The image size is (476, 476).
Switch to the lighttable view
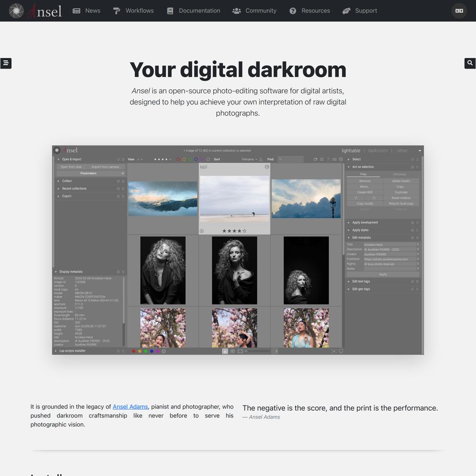pyautogui.click(x=351, y=150)
